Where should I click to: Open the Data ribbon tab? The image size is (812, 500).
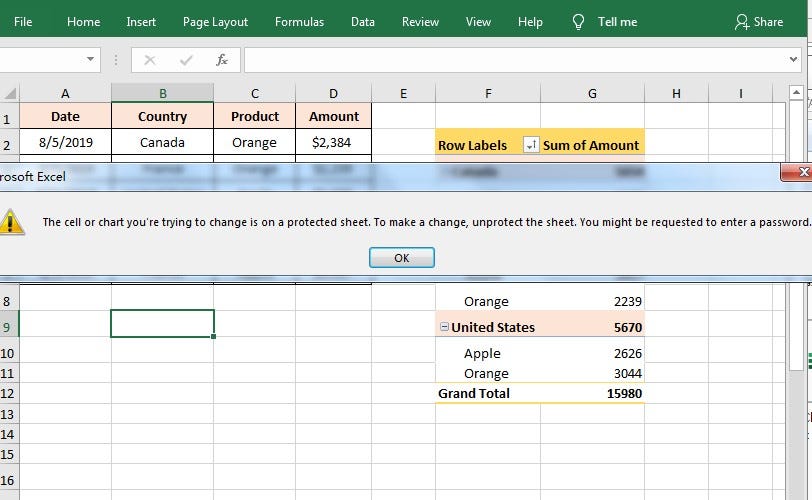coord(362,22)
